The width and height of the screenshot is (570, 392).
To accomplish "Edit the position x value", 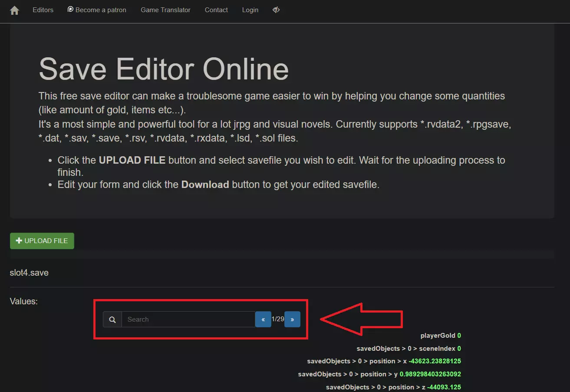I will tap(434, 361).
